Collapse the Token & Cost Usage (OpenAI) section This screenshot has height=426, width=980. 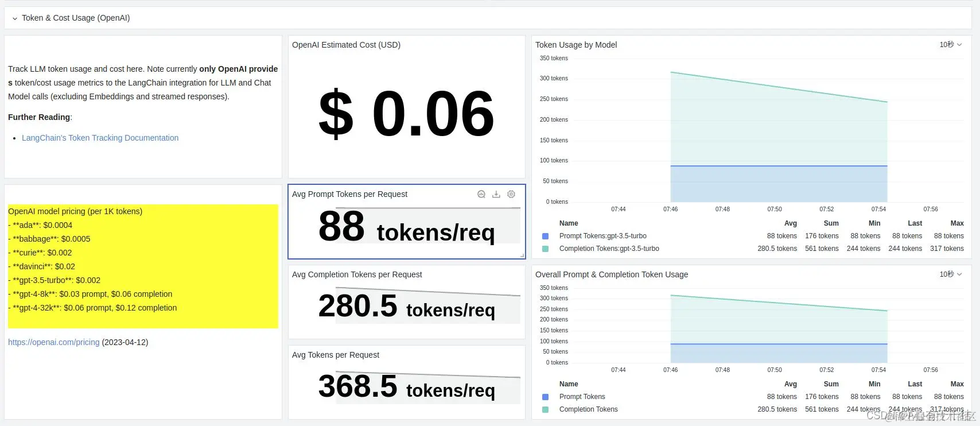point(14,18)
